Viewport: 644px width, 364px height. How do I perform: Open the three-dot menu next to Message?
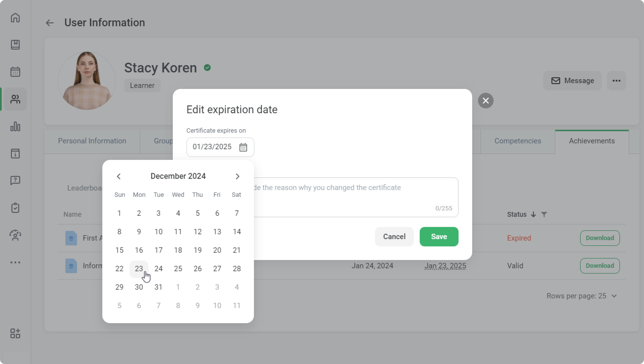click(616, 81)
